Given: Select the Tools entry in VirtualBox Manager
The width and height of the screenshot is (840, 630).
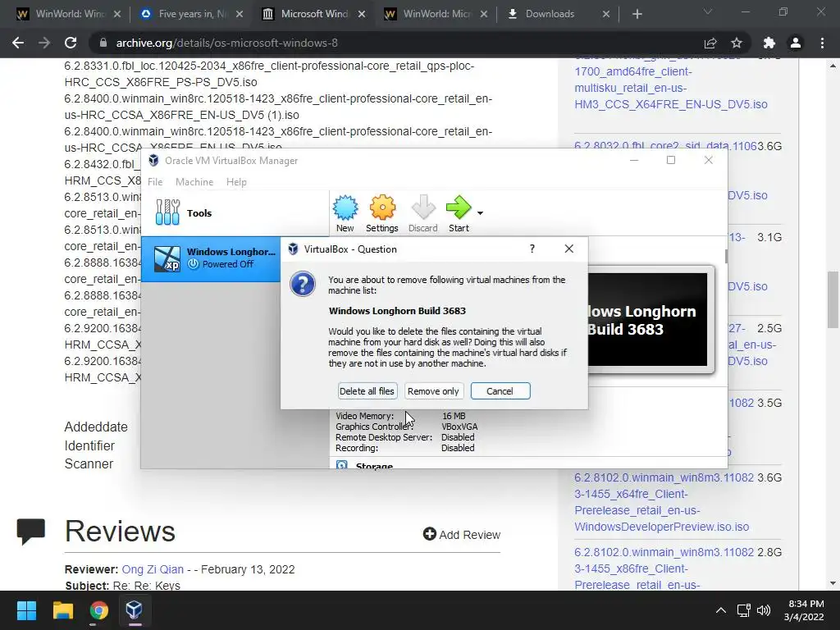Looking at the screenshot, I should point(235,212).
